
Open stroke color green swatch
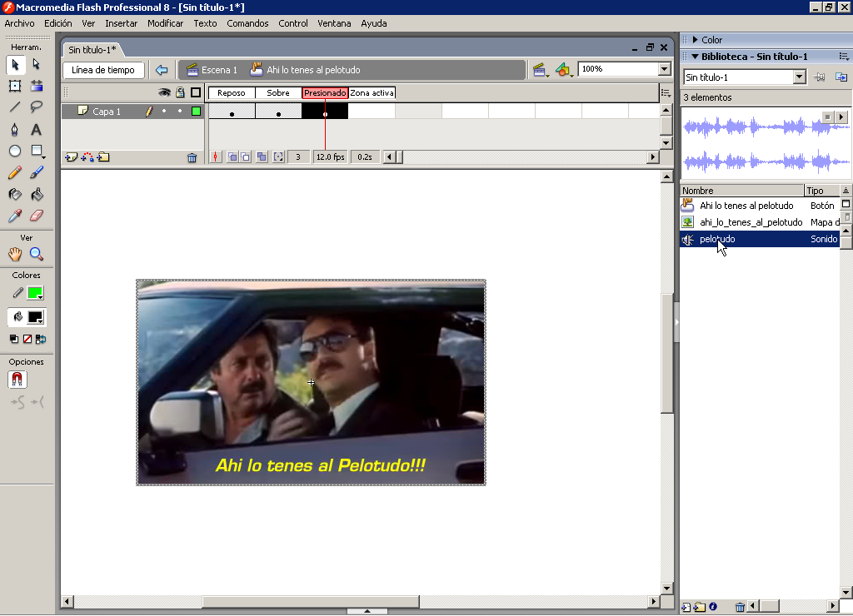coord(35,293)
